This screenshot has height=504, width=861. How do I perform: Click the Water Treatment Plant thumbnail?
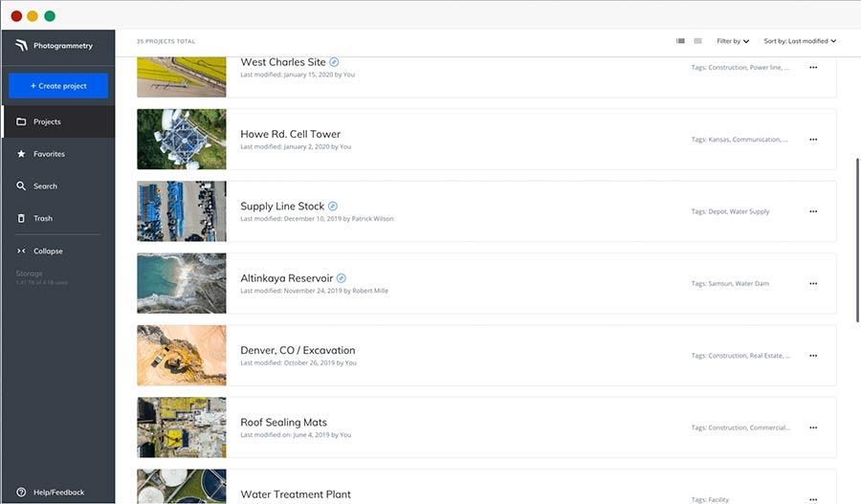pos(181,487)
